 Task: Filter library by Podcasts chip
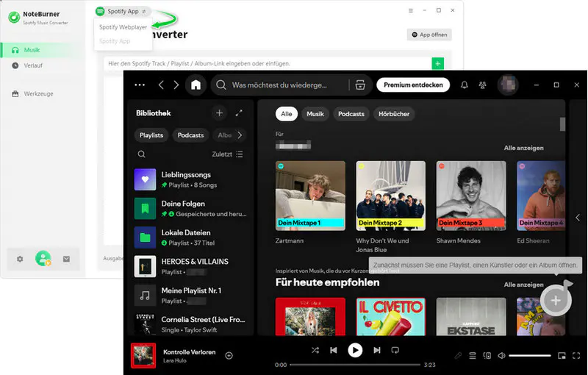tap(190, 135)
